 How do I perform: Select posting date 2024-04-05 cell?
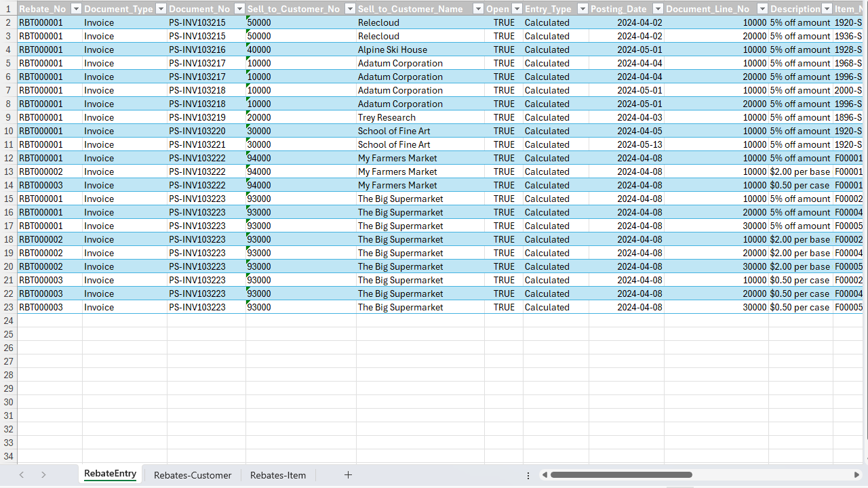(x=627, y=131)
